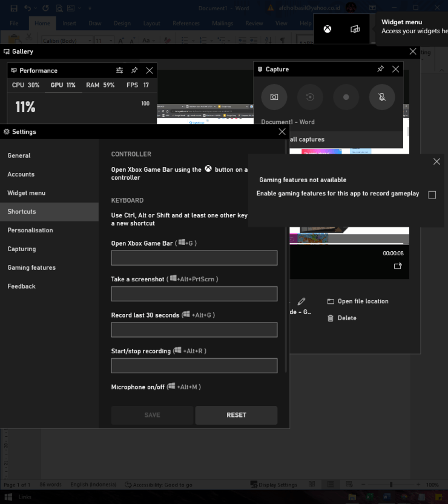The height and width of the screenshot is (504, 448).
Task: Open Customize Quick Access Toolbar dropdown arrow
Action: pyautogui.click(x=90, y=8)
